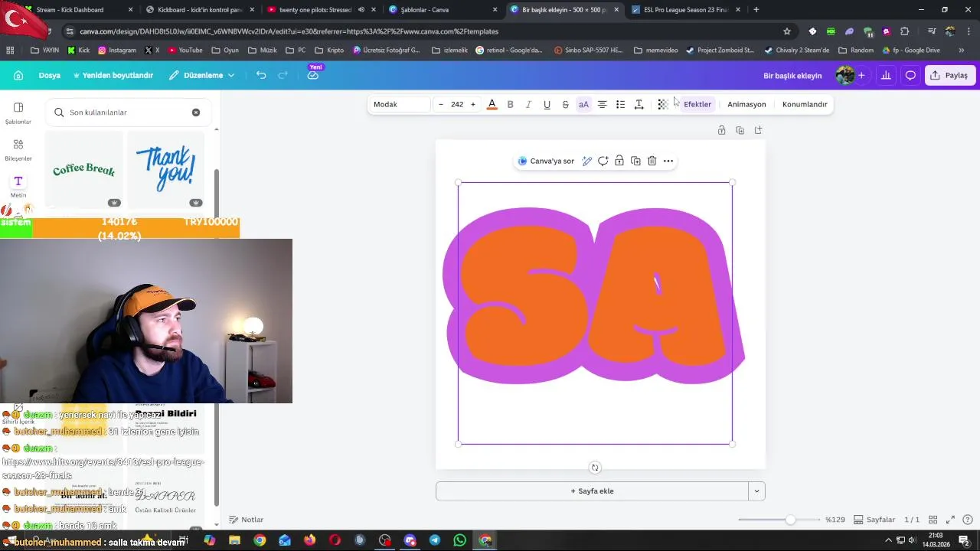The width and height of the screenshot is (980, 551).
Task: Open Yeniden boyutlandır menu
Action: tap(113, 75)
